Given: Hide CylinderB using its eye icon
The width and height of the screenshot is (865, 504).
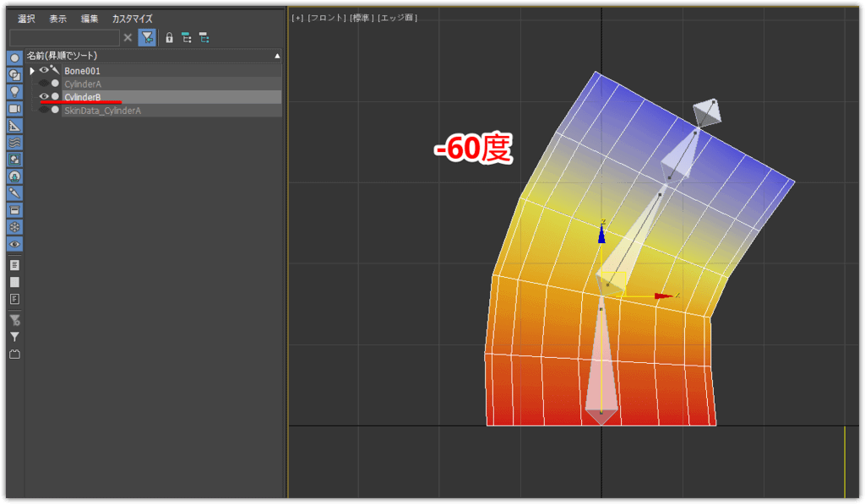Looking at the screenshot, I should (x=44, y=96).
